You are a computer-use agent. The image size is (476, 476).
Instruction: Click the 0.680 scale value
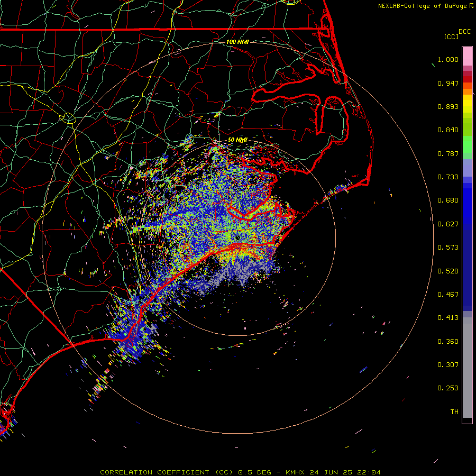(448, 200)
